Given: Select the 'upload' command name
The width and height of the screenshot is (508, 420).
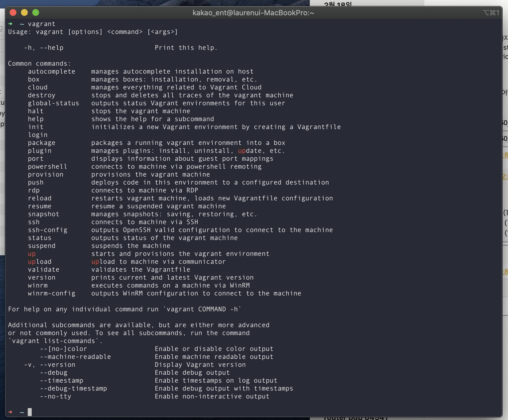Looking at the screenshot, I should [40, 262].
